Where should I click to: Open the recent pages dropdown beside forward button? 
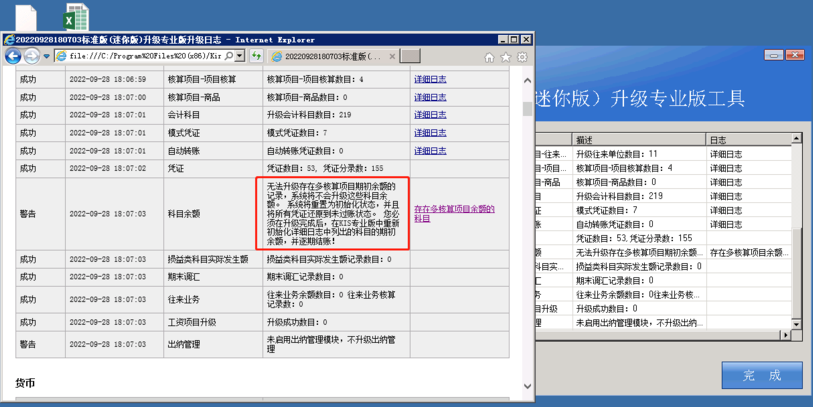[x=46, y=57]
